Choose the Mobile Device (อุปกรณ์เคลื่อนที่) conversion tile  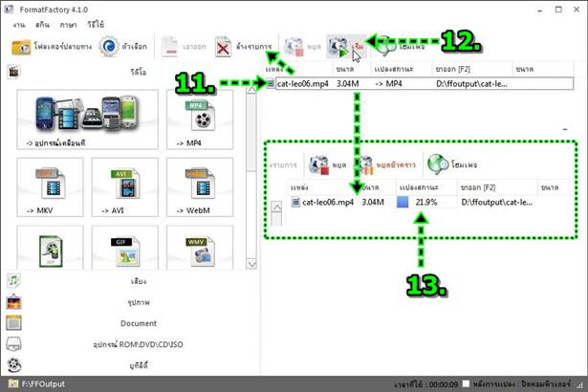[x=87, y=120]
